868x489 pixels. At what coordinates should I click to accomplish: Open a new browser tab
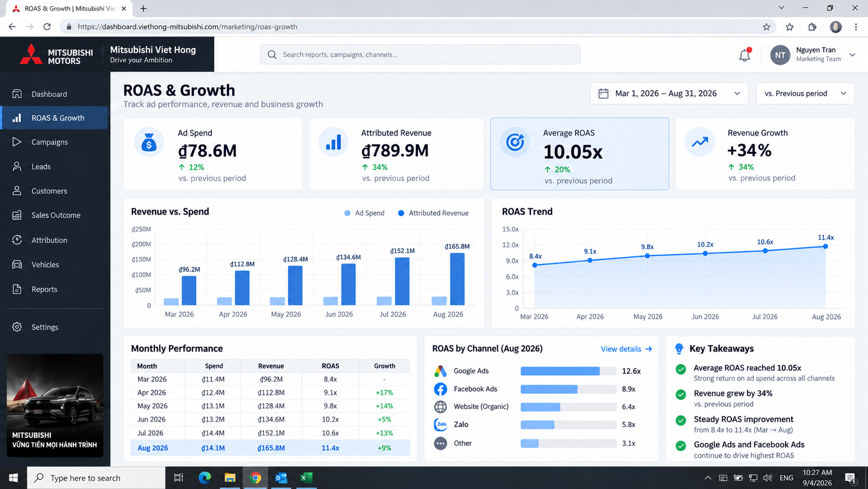143,8
